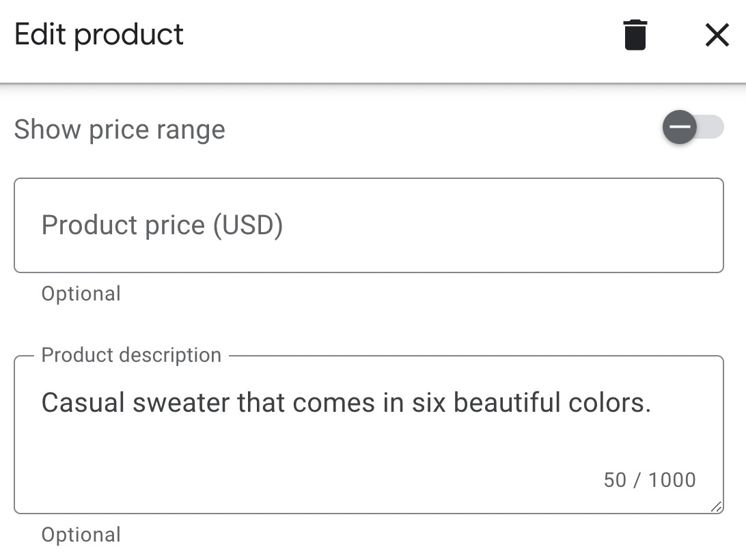Enable the Show price range toggle
The height and width of the screenshot is (560, 746).
point(692,127)
